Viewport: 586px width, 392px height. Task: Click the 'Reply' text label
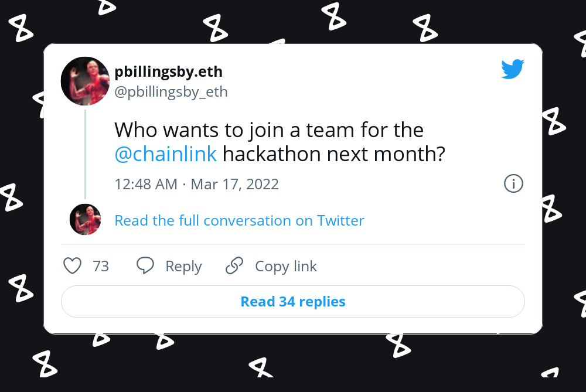coord(183,266)
